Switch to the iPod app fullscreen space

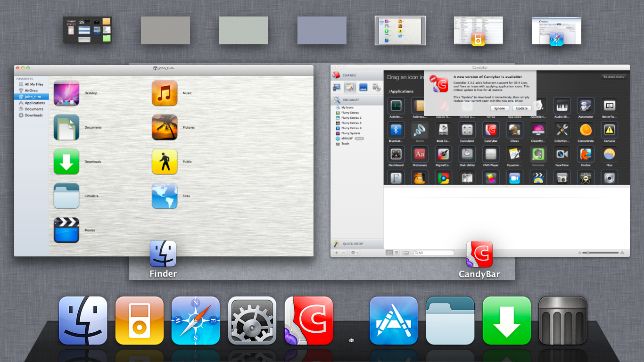[479, 31]
